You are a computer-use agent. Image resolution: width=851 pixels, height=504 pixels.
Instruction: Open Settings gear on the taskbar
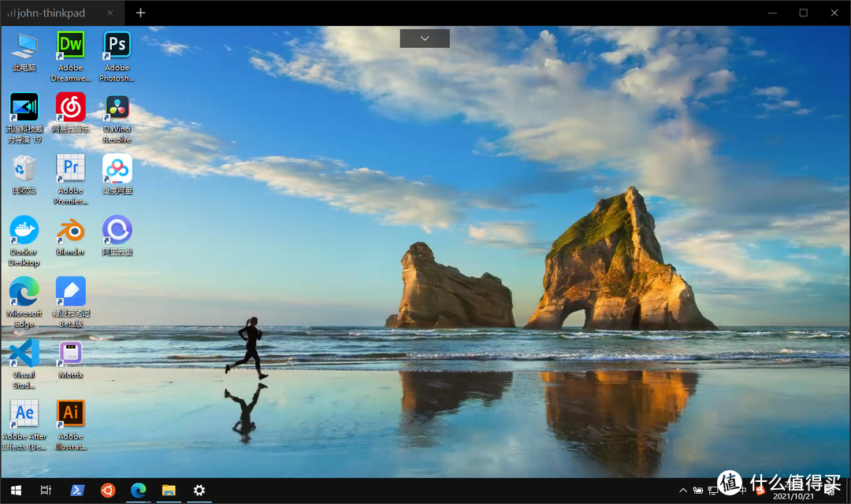[x=199, y=491]
